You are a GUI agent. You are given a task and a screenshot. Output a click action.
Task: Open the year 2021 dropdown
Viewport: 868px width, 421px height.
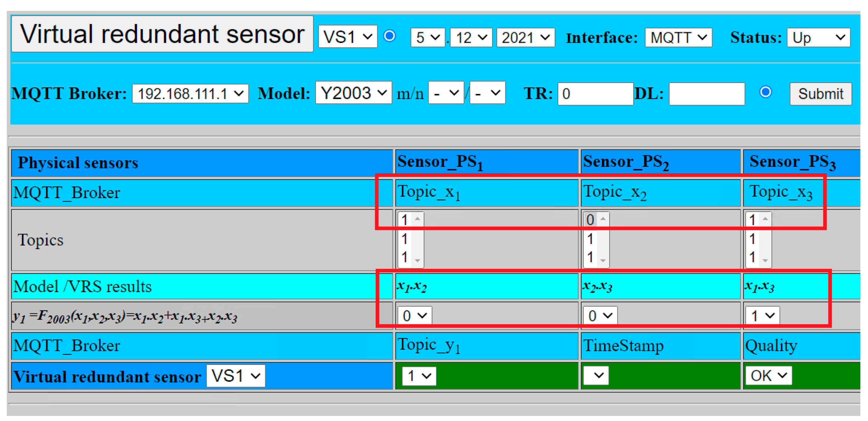click(524, 38)
